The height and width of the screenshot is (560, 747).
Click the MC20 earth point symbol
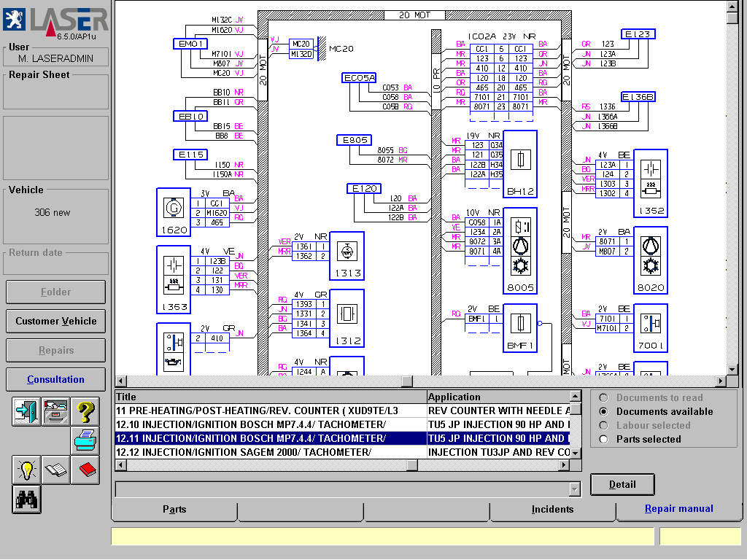tap(322, 49)
